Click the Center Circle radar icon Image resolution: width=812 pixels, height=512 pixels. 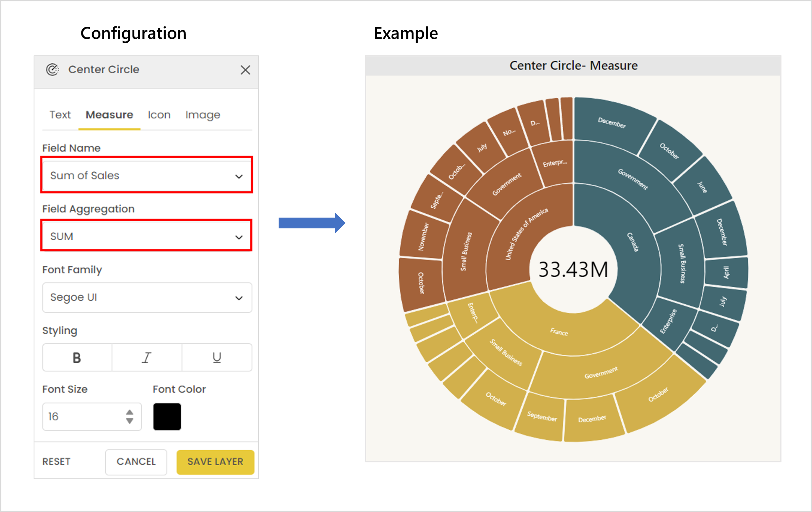pyautogui.click(x=53, y=69)
